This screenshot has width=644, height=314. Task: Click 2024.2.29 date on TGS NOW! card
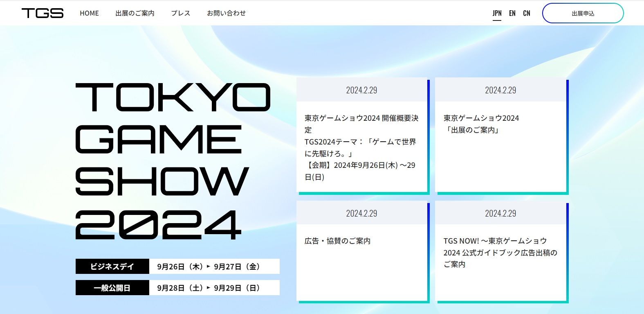point(500,213)
